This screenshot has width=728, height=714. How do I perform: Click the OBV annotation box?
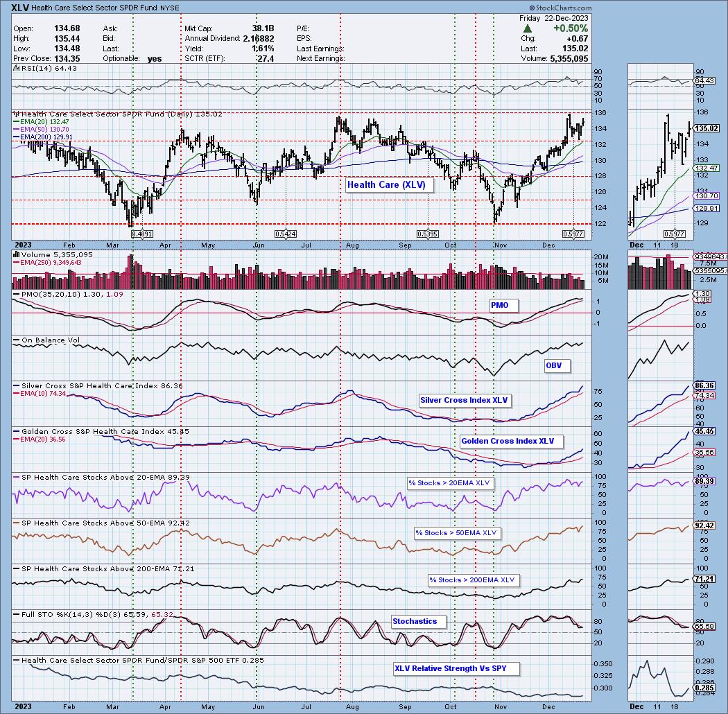(557, 366)
